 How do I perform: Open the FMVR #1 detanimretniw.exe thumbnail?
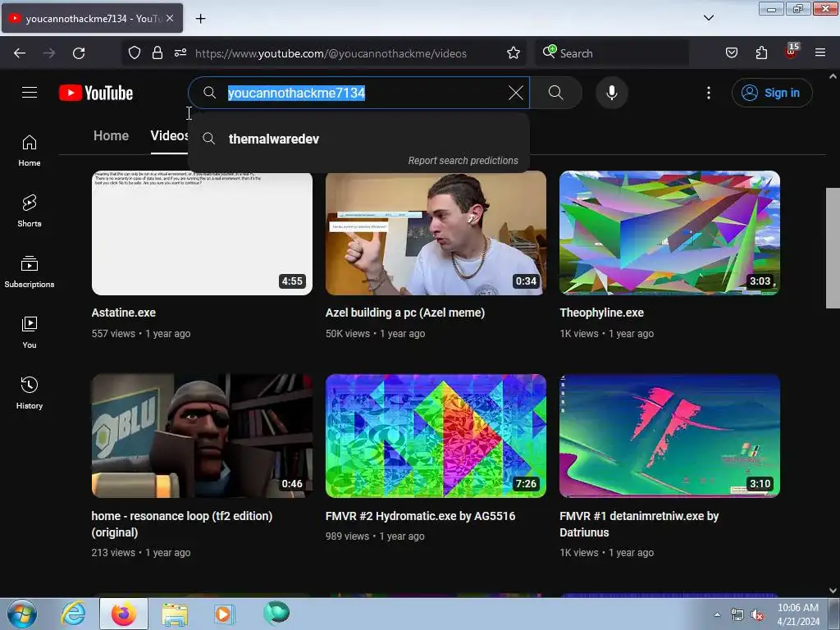click(669, 436)
